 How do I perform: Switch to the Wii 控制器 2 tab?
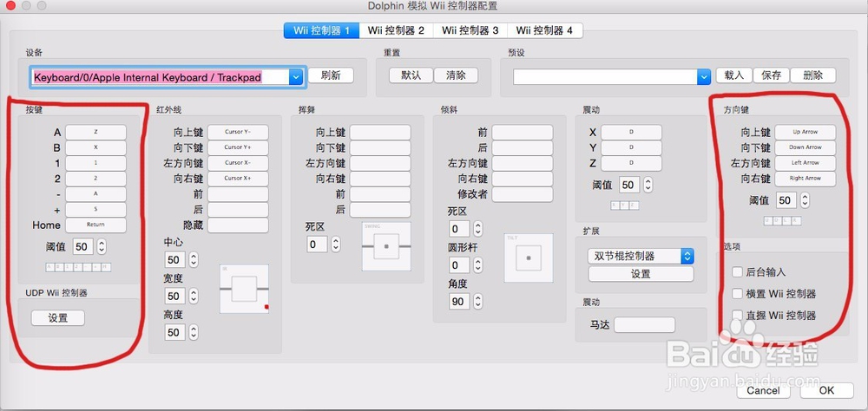coord(396,30)
